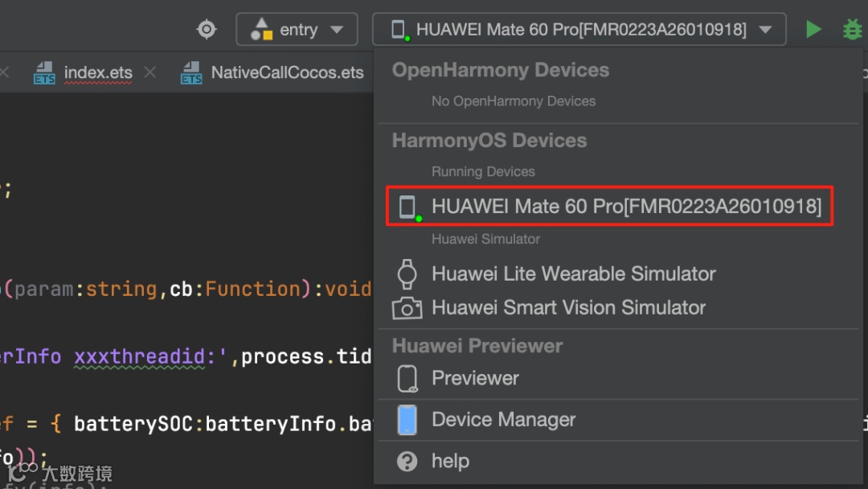Click the phone icon beside Previewer
Image resolution: width=868 pixels, height=489 pixels.
[x=407, y=379]
